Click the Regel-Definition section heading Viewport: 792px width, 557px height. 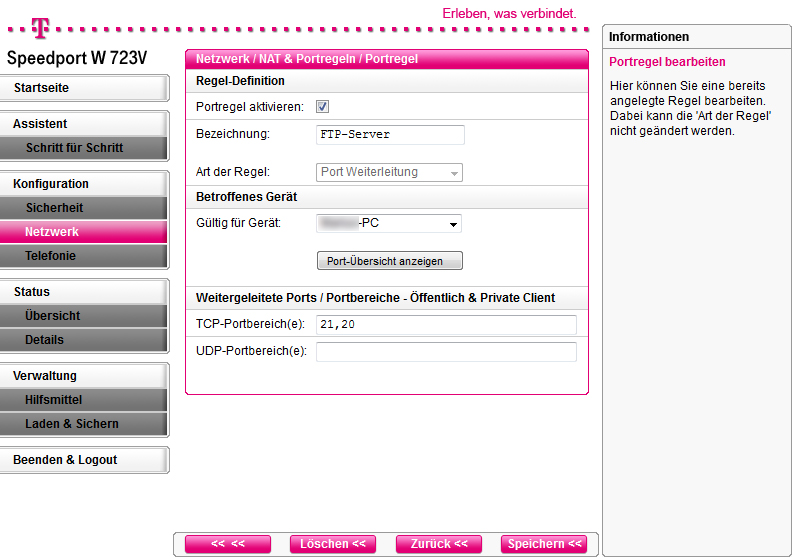(240, 81)
